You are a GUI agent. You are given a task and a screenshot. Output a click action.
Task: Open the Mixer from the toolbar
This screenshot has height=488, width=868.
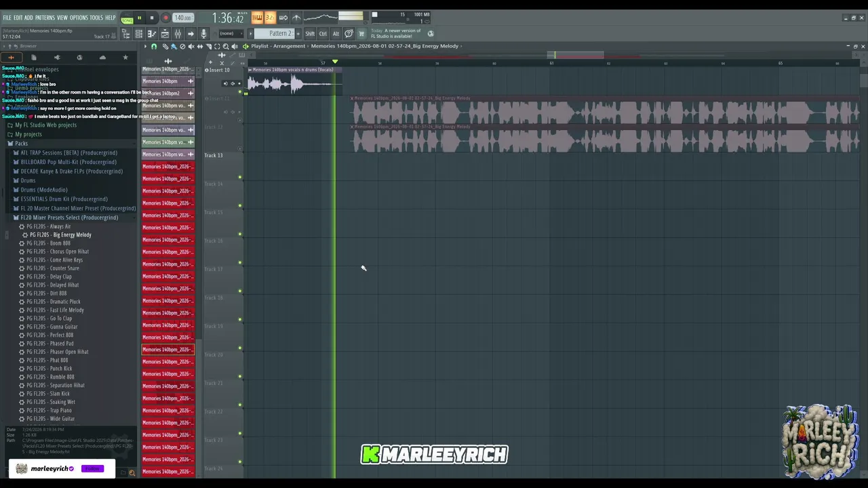point(178,34)
